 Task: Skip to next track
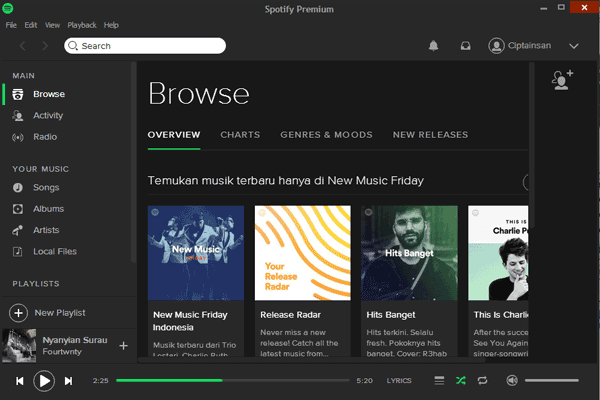pyautogui.click(x=68, y=381)
